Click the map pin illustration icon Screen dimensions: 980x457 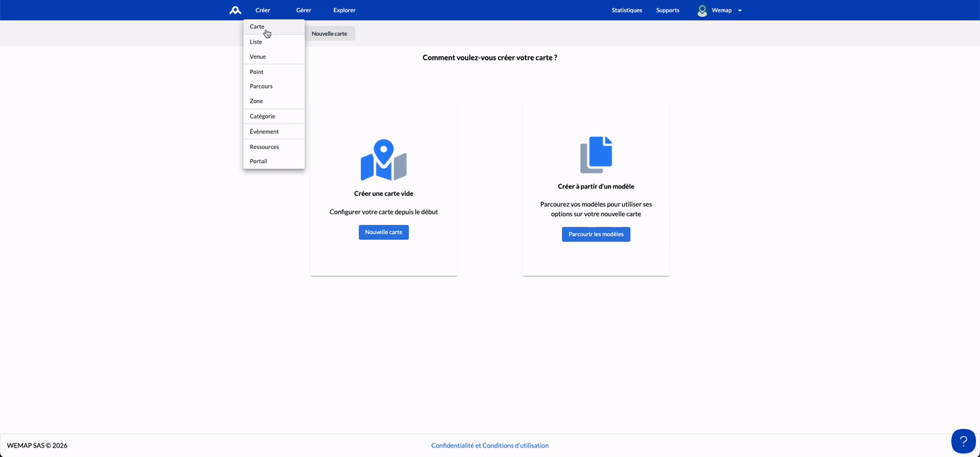(384, 160)
